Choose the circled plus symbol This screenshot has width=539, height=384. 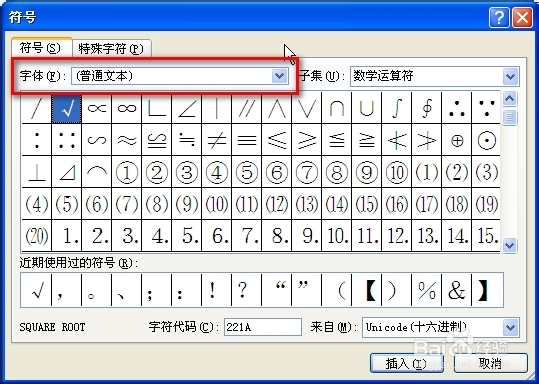(456, 140)
